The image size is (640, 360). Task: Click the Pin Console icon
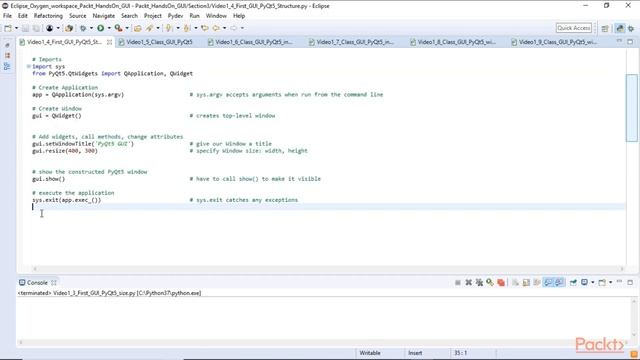[573, 282]
